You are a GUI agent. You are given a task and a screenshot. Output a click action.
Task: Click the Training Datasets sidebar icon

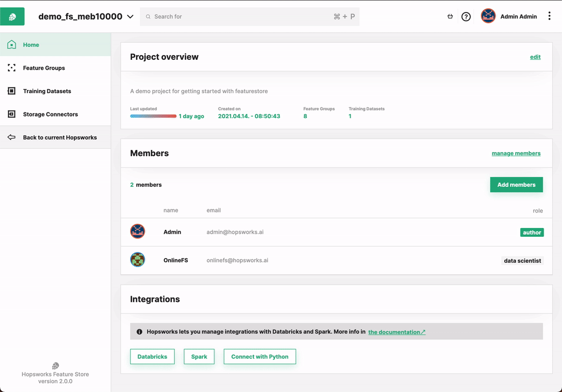click(11, 91)
